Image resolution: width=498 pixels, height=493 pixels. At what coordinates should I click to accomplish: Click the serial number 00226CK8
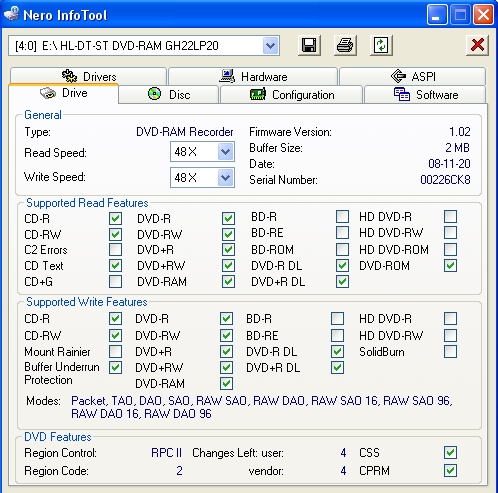(445, 180)
